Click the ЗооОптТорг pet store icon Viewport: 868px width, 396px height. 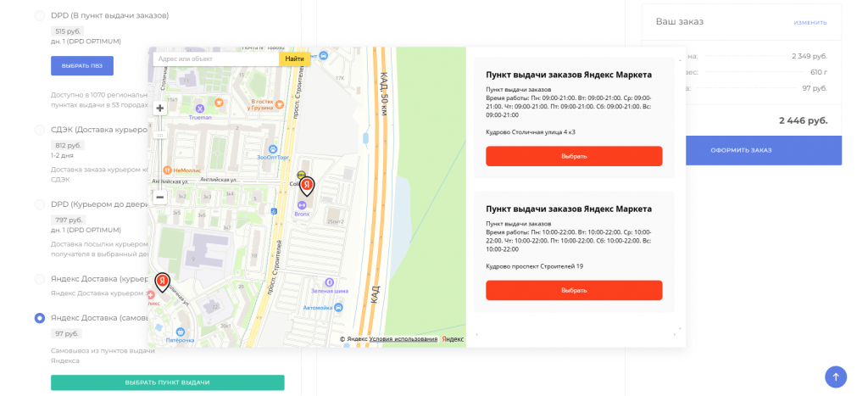point(273,148)
